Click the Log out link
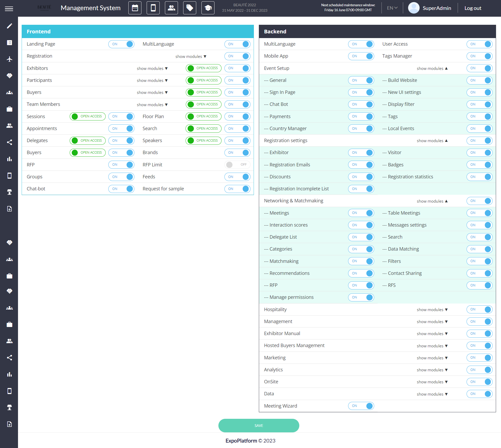This screenshot has width=501, height=448. [x=473, y=8]
